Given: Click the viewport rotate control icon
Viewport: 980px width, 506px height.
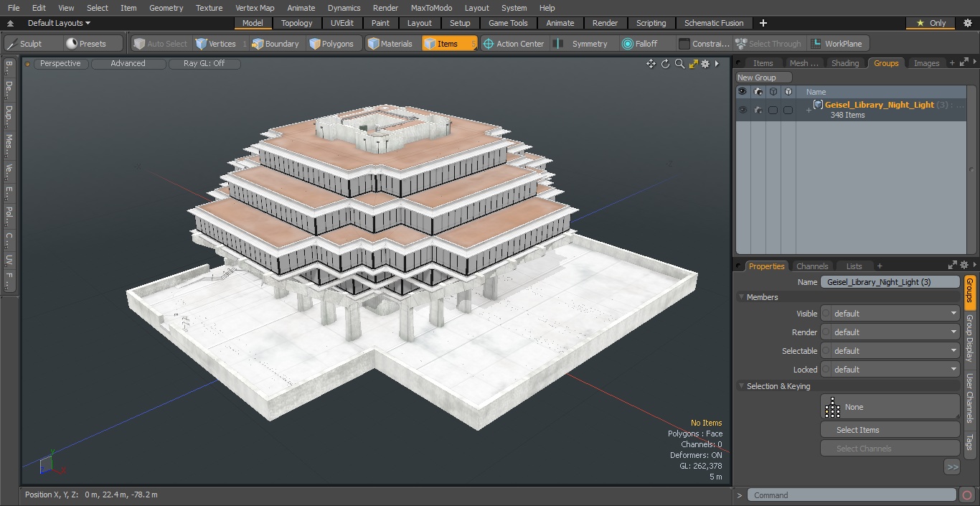Looking at the screenshot, I should (665, 64).
